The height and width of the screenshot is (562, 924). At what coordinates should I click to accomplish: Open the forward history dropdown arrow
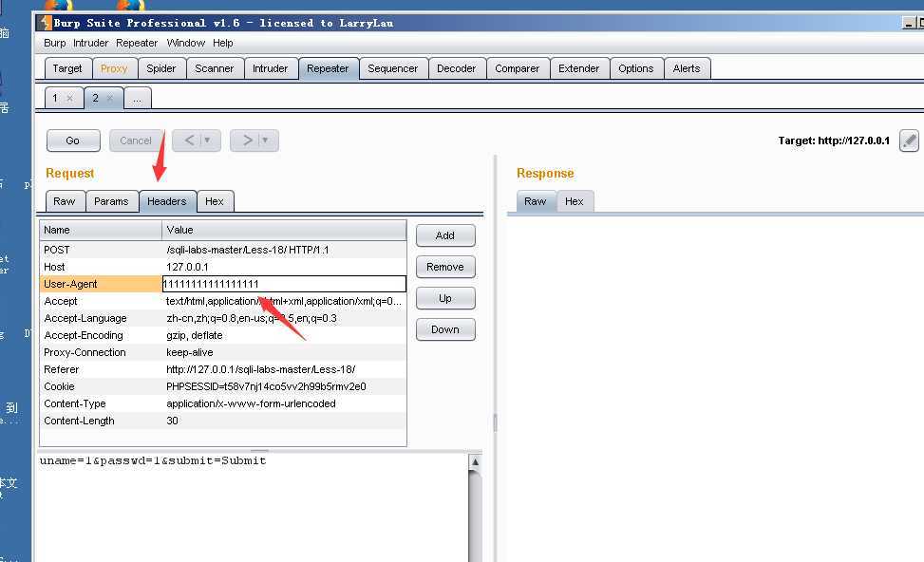click(265, 140)
